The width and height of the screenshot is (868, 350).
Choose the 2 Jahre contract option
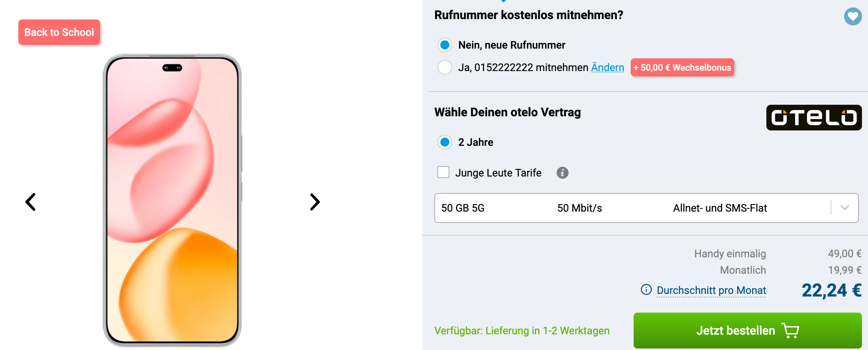coord(445,142)
